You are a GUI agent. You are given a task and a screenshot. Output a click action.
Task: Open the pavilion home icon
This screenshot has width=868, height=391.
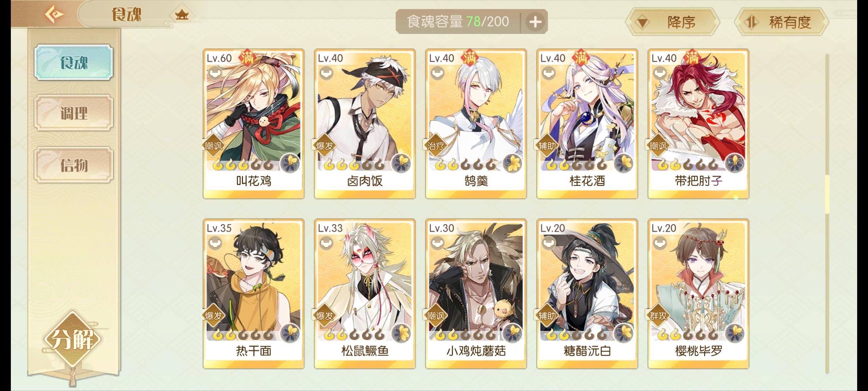point(182,15)
